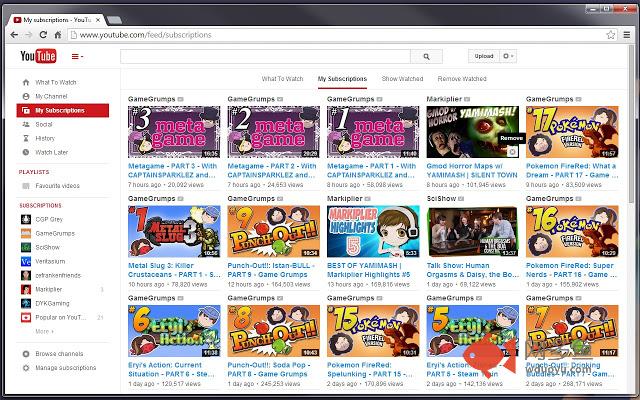Click the Social people icon
Viewport: 640px width, 400px height.
(x=26, y=124)
